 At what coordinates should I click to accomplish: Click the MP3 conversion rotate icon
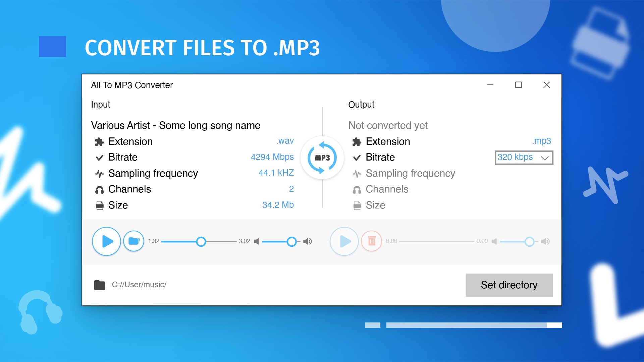tap(322, 157)
